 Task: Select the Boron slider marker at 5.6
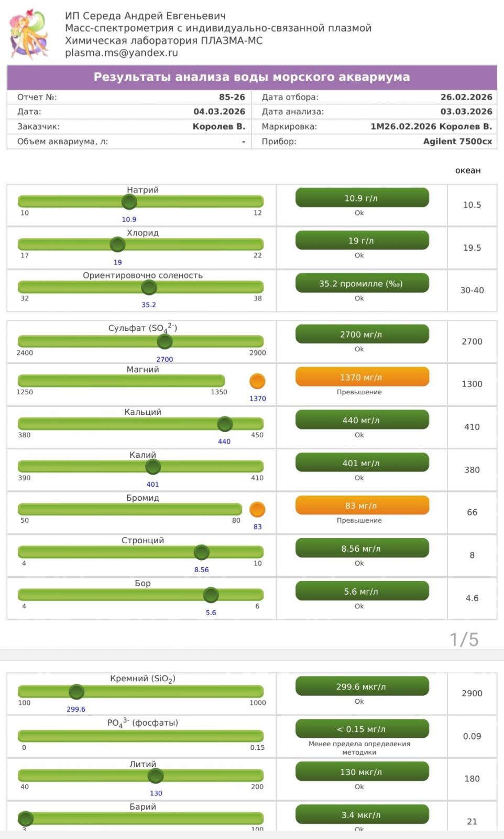[x=211, y=595]
